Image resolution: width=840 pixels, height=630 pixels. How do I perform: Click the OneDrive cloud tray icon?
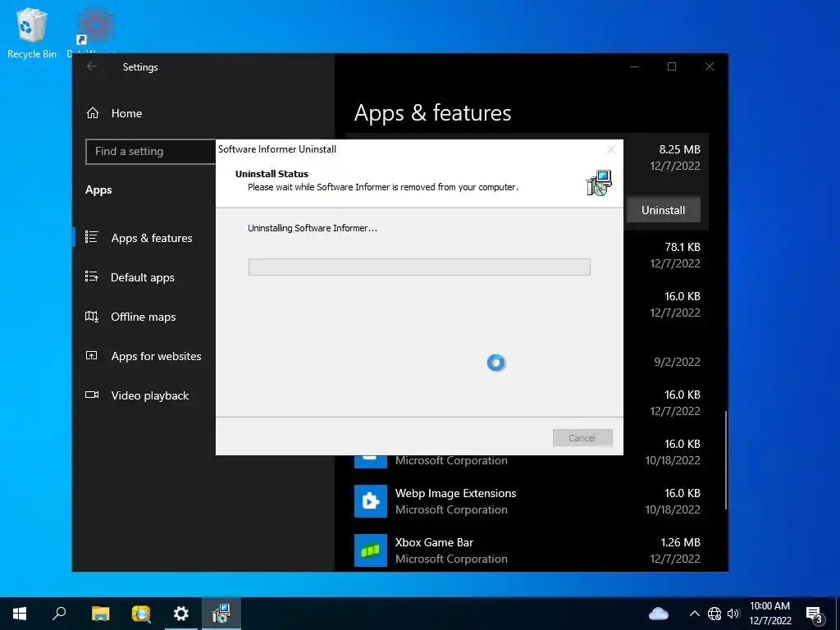pyautogui.click(x=659, y=614)
